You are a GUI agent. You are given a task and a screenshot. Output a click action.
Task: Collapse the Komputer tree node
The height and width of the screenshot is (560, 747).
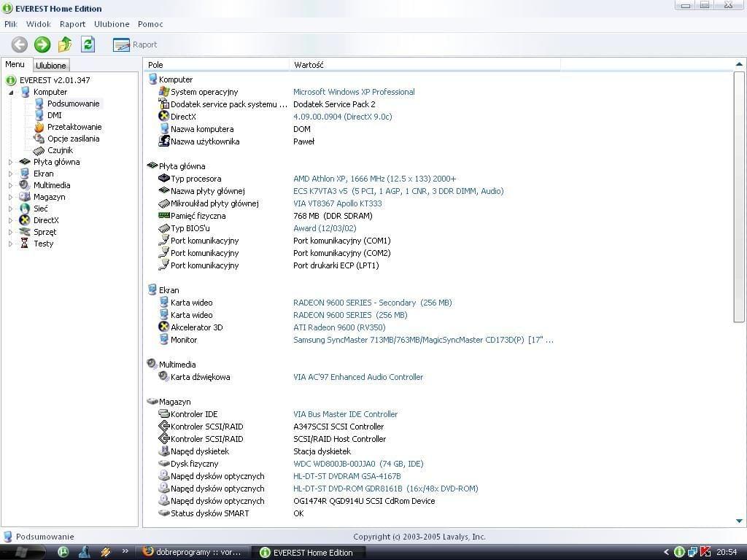point(11,93)
